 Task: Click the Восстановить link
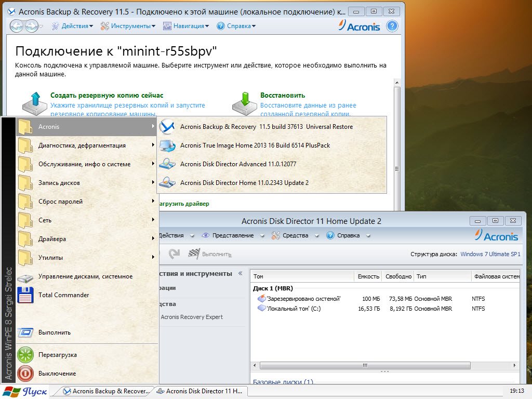tap(283, 96)
